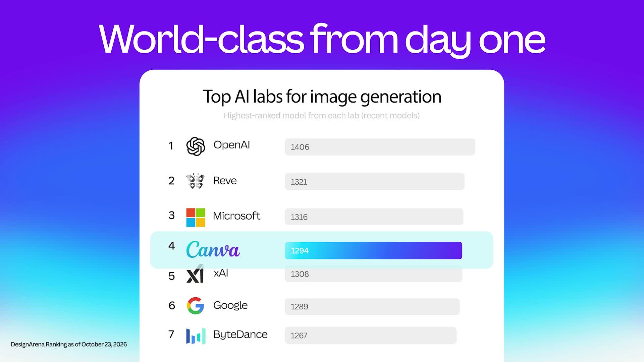Select the Microsoft name label

click(x=236, y=216)
